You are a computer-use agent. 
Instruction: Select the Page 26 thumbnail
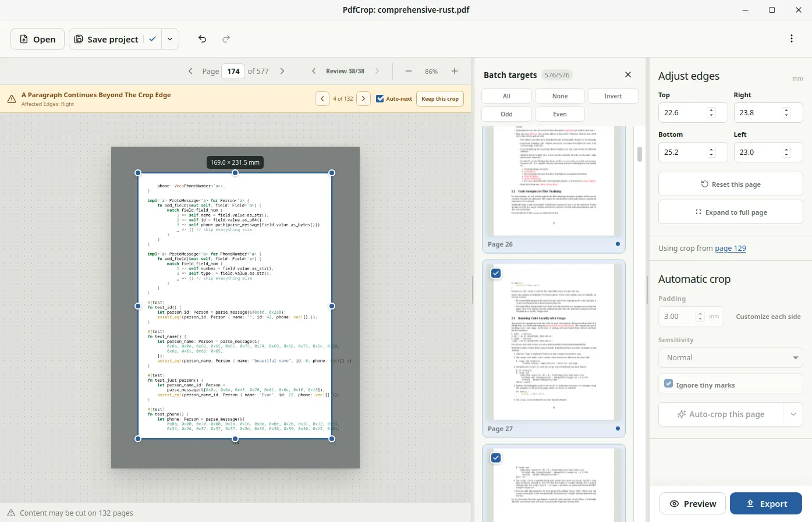point(554,189)
